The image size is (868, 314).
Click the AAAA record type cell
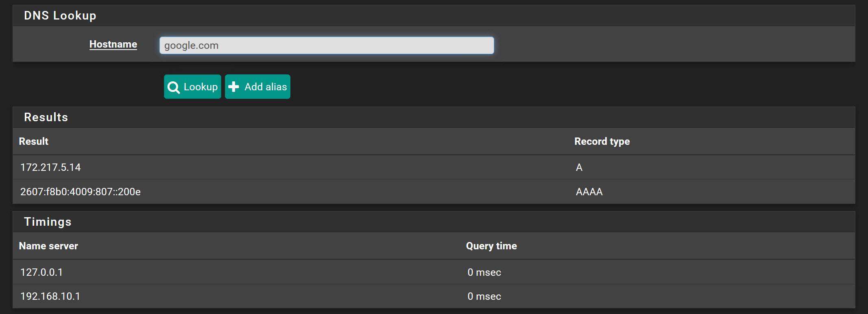tap(589, 192)
